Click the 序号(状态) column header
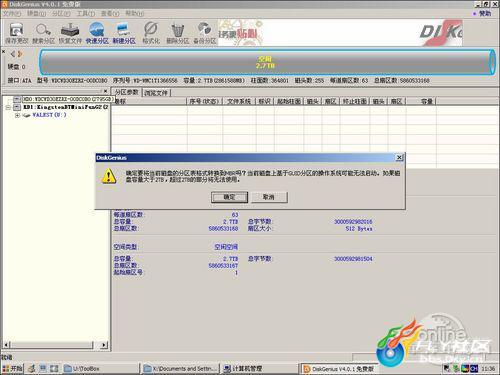 click(204, 101)
